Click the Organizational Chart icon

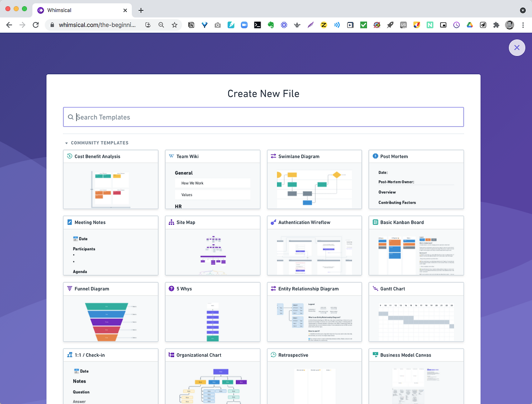(171, 355)
